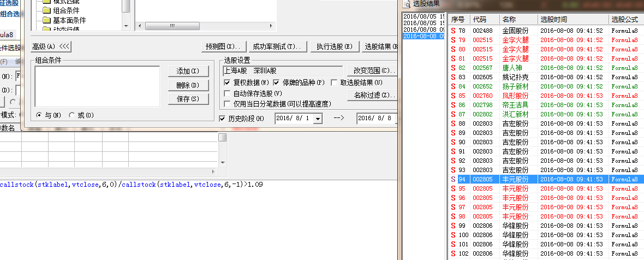This screenshot has height=260, width=644.
Task: Enable the 自动保存选股 option
Action: 228,93
